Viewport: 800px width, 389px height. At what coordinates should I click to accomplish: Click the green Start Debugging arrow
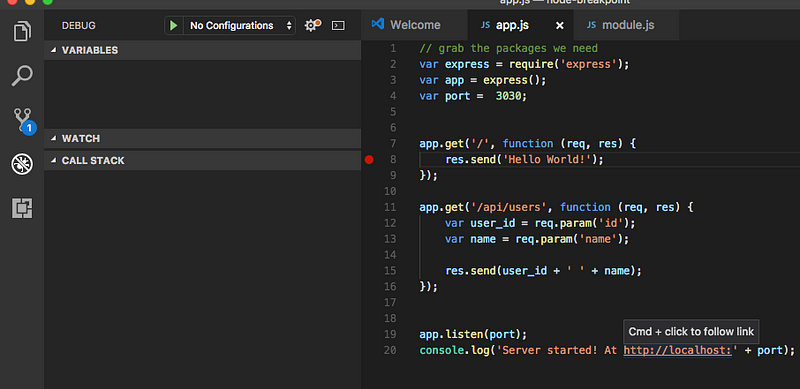(x=173, y=25)
